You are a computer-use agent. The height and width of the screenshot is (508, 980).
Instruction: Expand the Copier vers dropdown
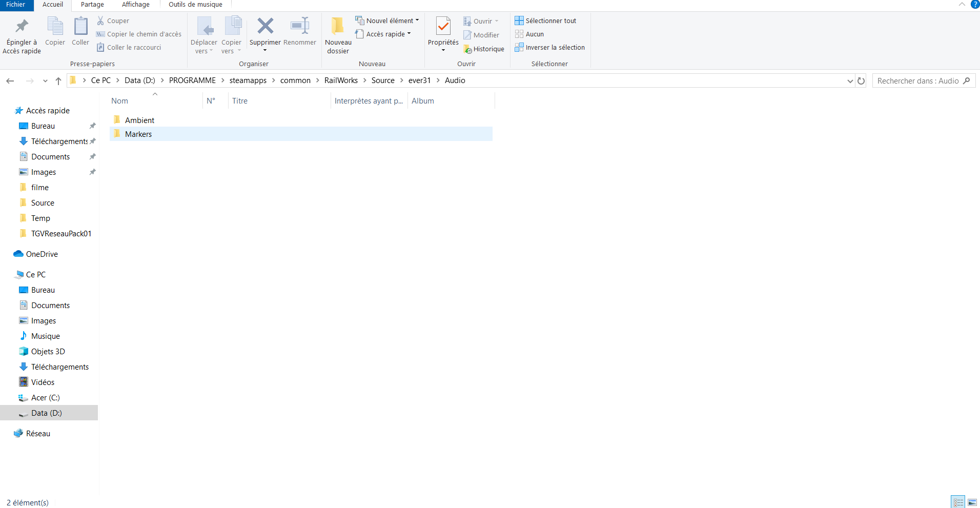coord(239,51)
